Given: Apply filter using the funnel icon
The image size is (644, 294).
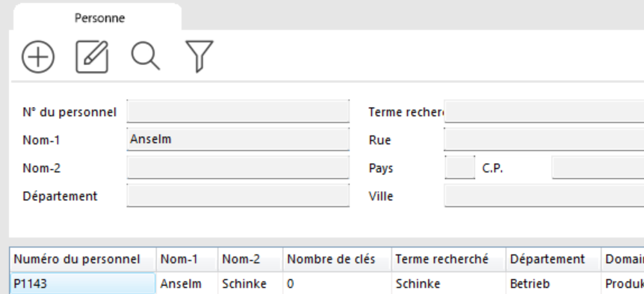Looking at the screenshot, I should (199, 57).
